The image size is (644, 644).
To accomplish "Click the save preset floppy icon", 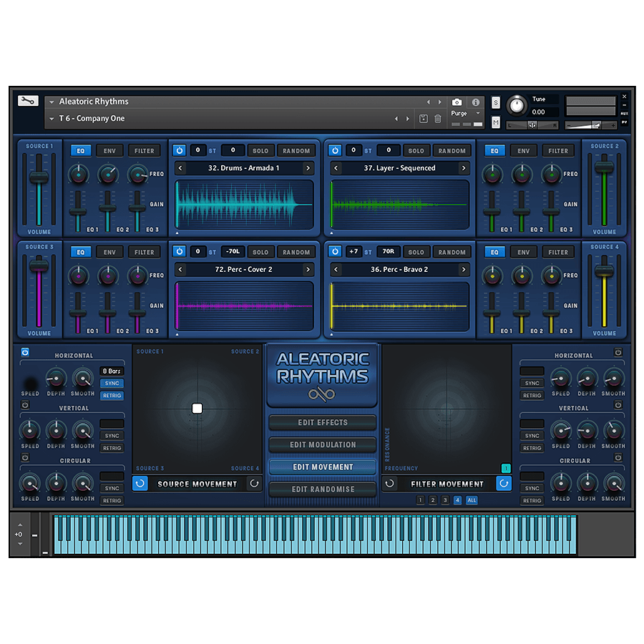I will point(423,119).
